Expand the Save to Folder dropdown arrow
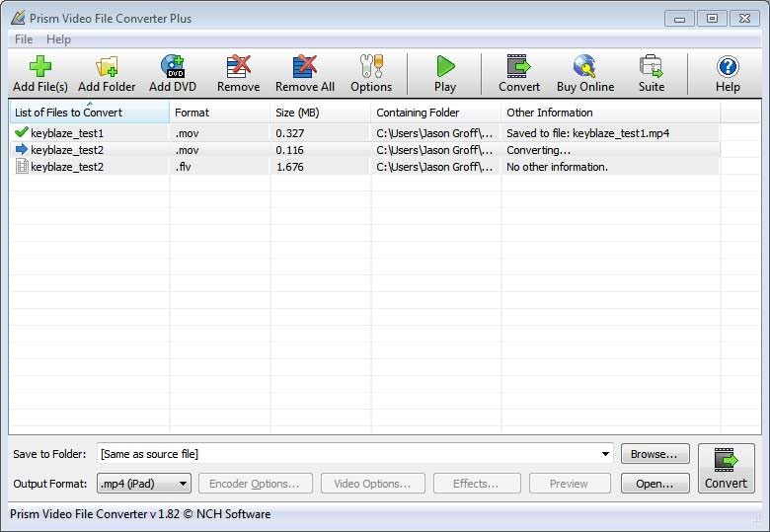770x532 pixels. [605, 454]
